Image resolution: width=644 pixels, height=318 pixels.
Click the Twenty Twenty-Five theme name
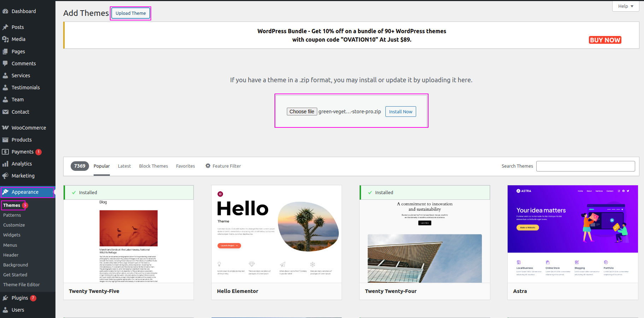tap(94, 291)
